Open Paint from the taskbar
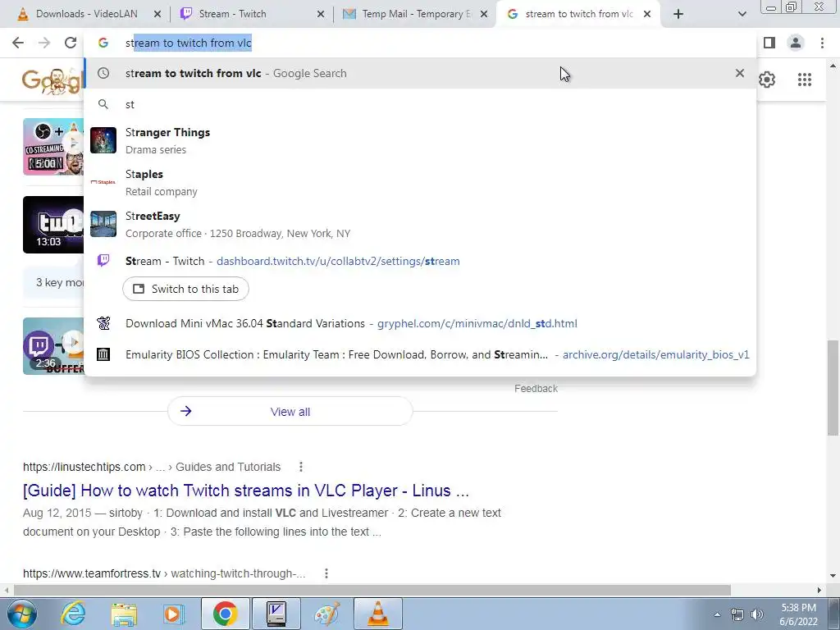Image resolution: width=840 pixels, height=630 pixels. tap(326, 614)
